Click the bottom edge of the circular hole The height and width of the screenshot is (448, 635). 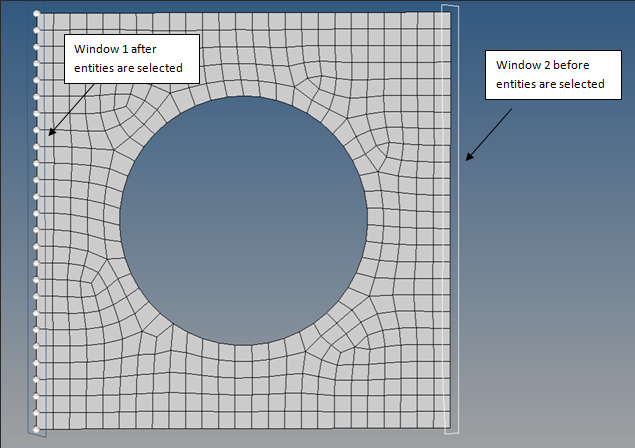[x=243, y=344]
